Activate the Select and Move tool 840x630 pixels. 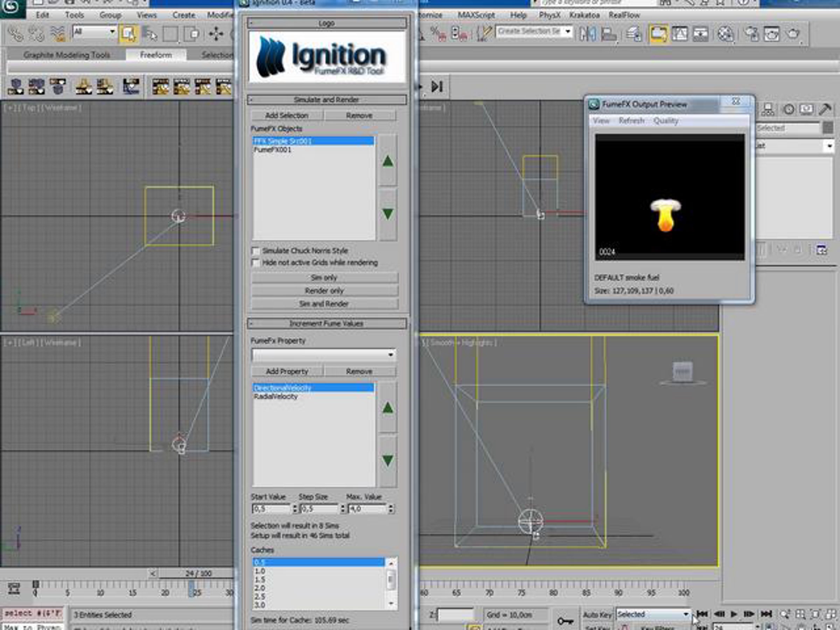(x=216, y=34)
